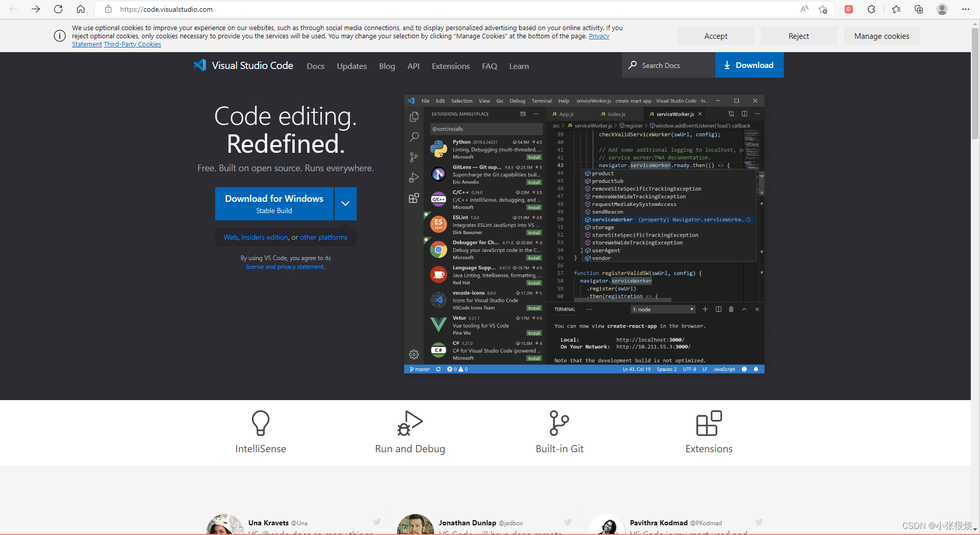The height and width of the screenshot is (535, 980).
Task: Open the FAQ nav item
Action: point(489,66)
